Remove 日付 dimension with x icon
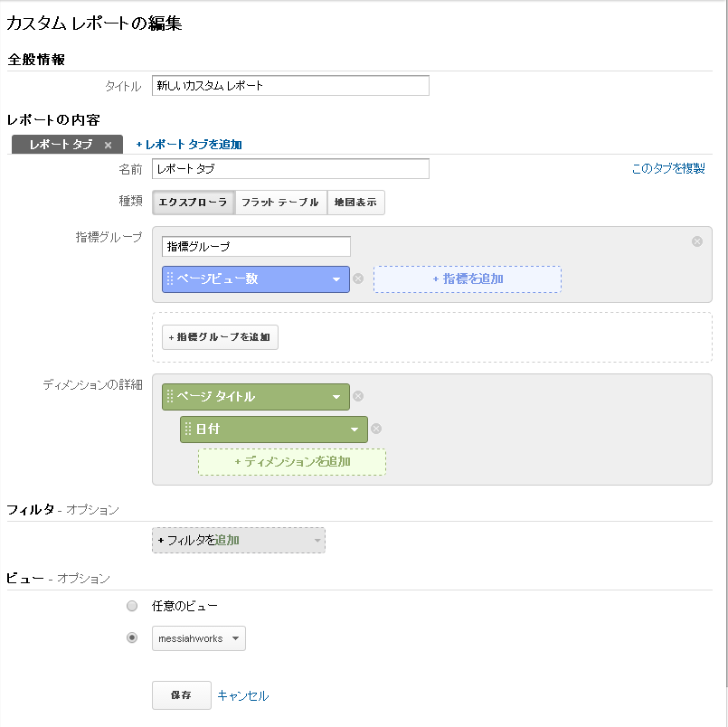This screenshot has height=727, width=728. [x=376, y=429]
